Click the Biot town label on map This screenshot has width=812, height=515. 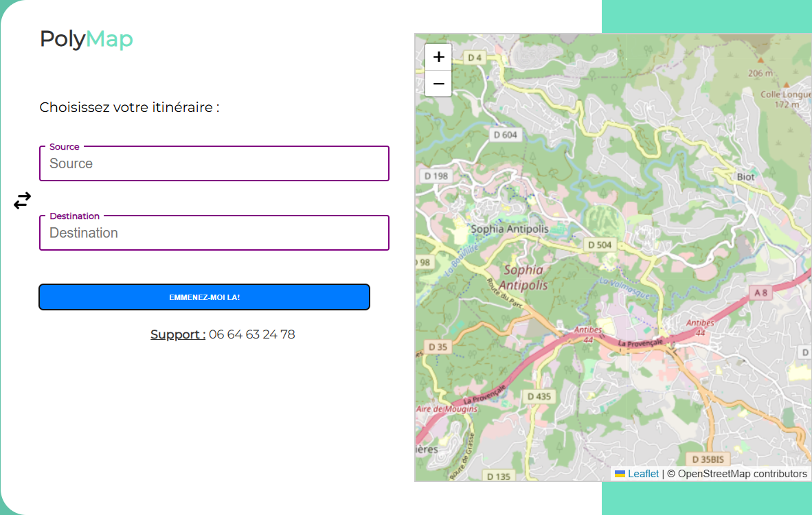tap(745, 176)
